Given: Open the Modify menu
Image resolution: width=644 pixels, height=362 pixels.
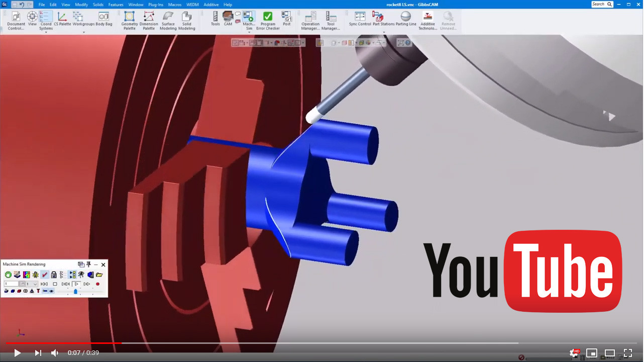Looking at the screenshot, I should (x=81, y=5).
